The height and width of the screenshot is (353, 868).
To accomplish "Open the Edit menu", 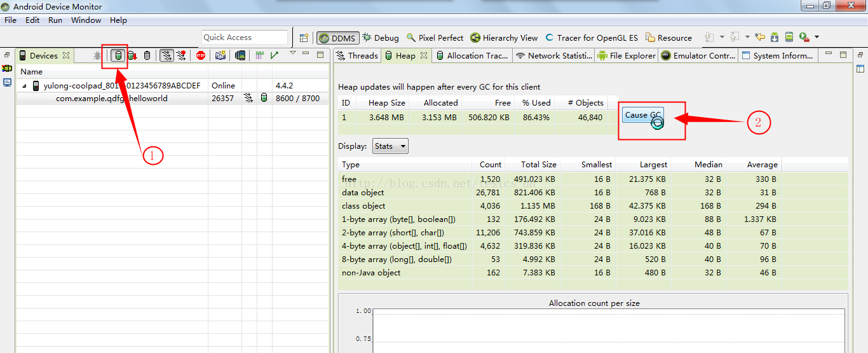I will (x=32, y=20).
